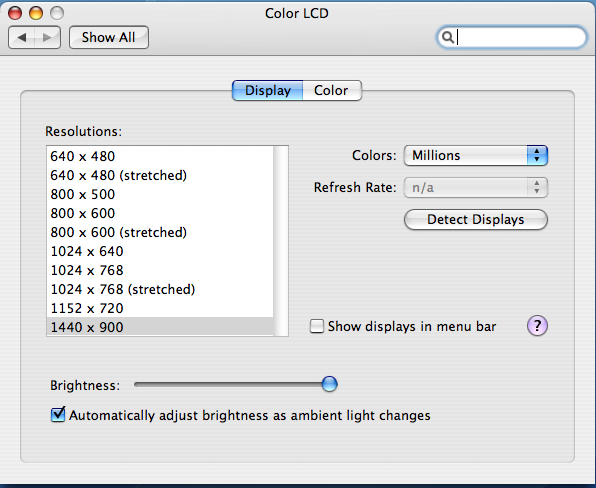
Task: Switch to the Color tab
Action: [331, 90]
